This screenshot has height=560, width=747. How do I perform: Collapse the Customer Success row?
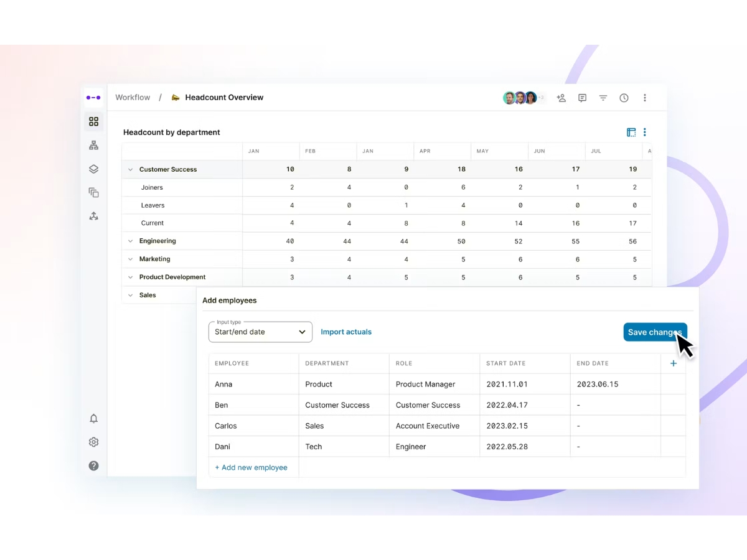[130, 169]
